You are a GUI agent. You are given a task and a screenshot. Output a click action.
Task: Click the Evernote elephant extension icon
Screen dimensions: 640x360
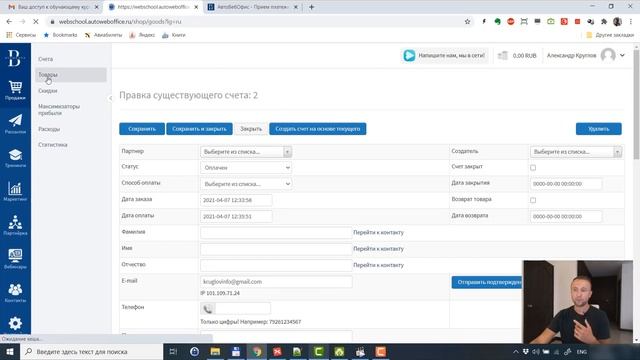coord(497,22)
